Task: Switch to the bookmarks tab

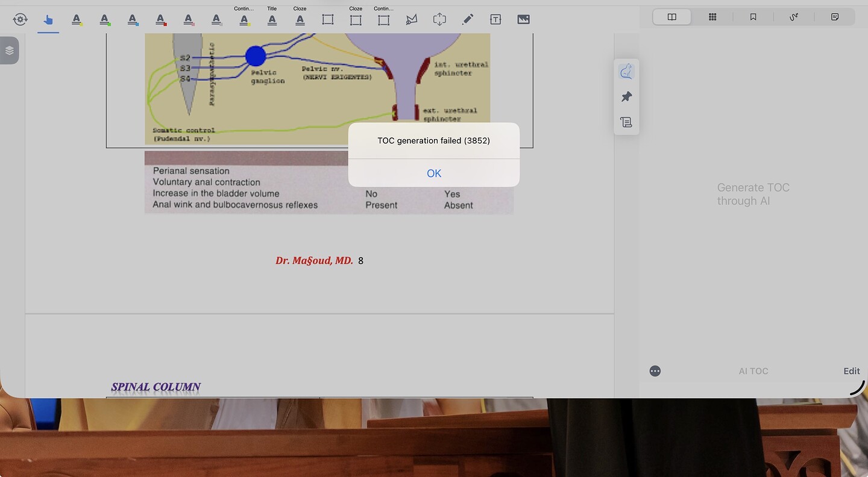Action: [x=753, y=17]
